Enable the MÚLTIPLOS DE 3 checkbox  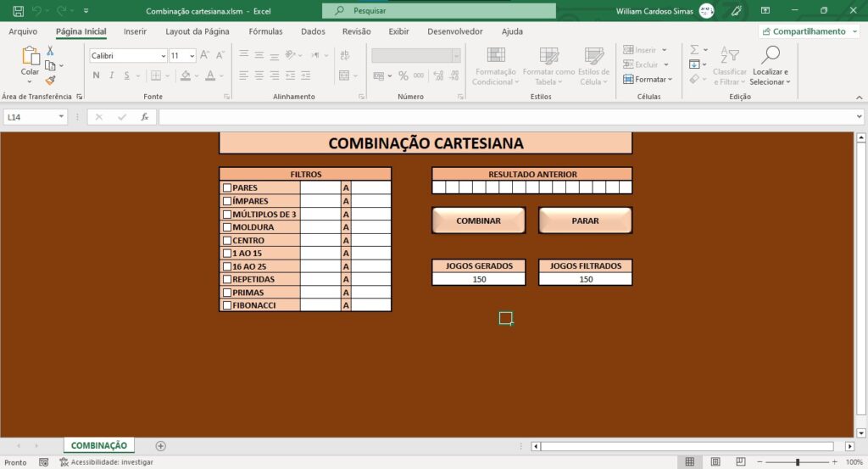click(227, 215)
